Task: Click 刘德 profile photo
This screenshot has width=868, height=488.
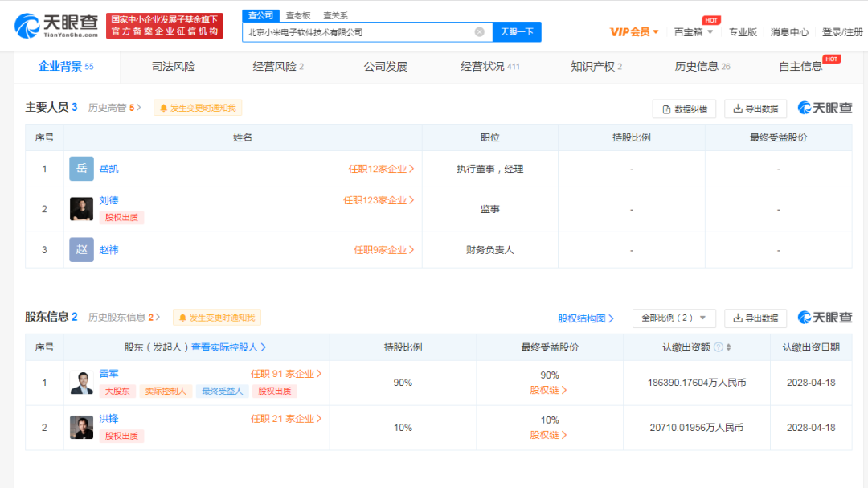Action: (x=81, y=209)
